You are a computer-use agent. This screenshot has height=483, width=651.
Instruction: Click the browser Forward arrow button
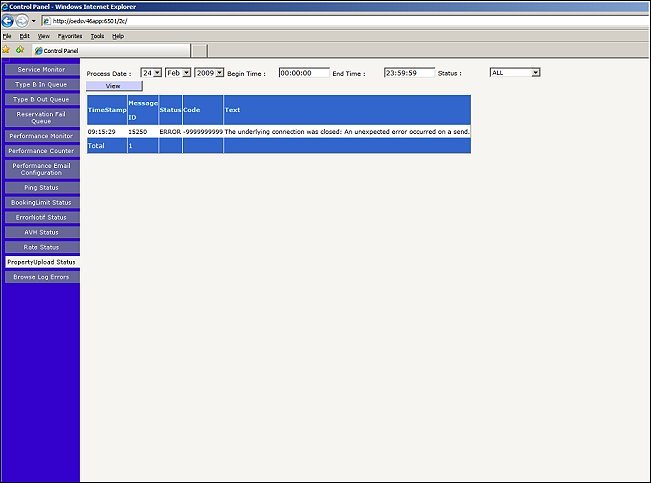(23, 21)
